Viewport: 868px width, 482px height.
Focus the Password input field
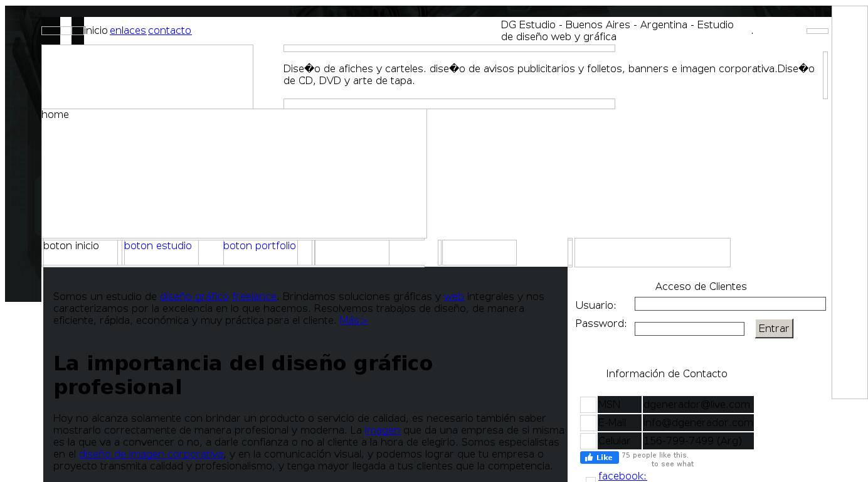(689, 329)
